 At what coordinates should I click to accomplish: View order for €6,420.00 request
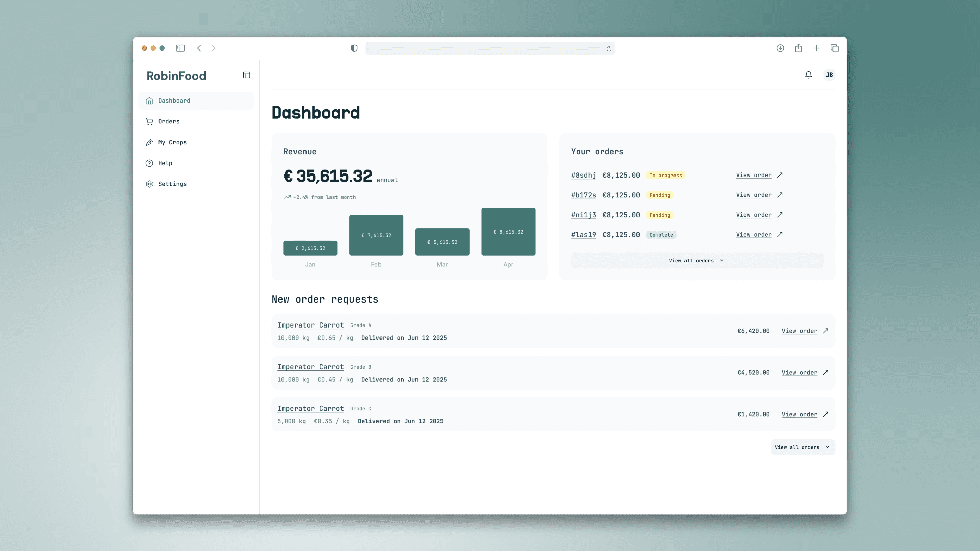799,331
